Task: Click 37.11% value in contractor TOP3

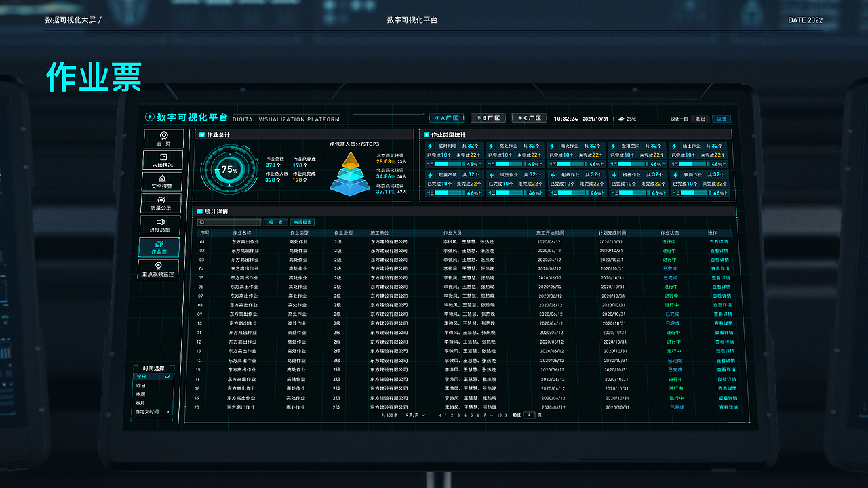Action: pyautogui.click(x=385, y=192)
